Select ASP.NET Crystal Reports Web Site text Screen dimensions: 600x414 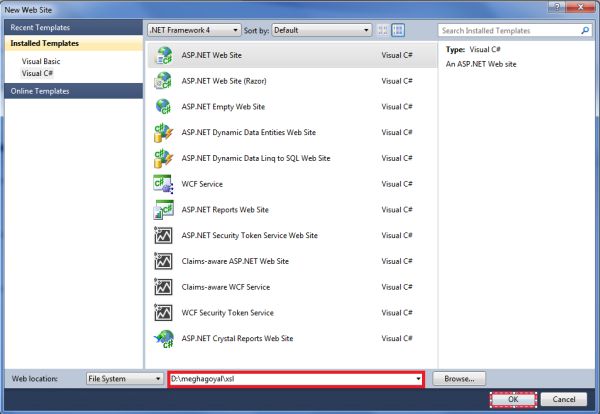[237, 338]
